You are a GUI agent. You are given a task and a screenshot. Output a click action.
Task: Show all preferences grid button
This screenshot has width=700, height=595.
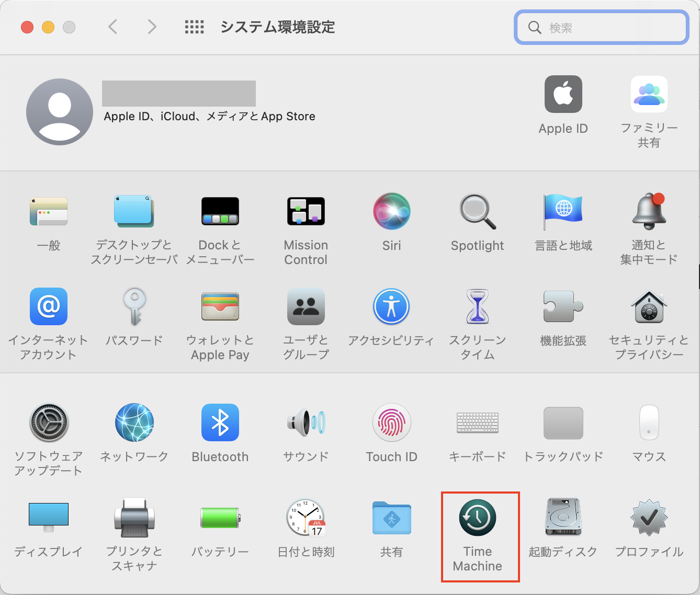194,27
